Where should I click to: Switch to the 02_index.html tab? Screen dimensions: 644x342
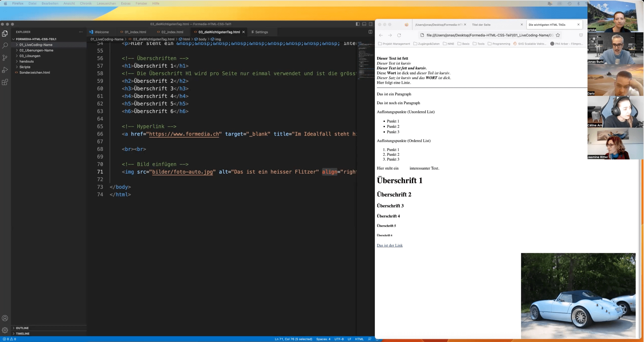point(172,32)
